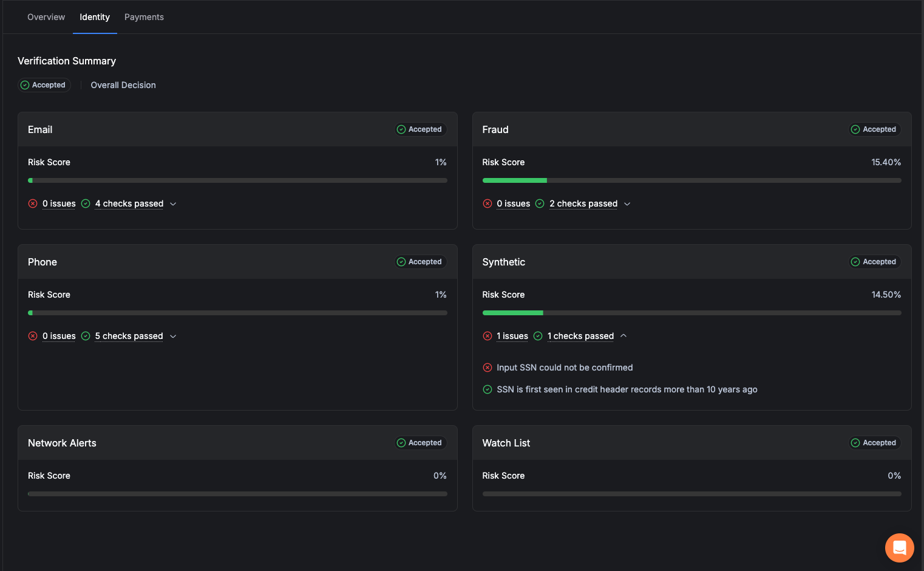Click the red circle icon on the Phone card
Screen dimensions: 924x571
pyautogui.click(x=33, y=336)
